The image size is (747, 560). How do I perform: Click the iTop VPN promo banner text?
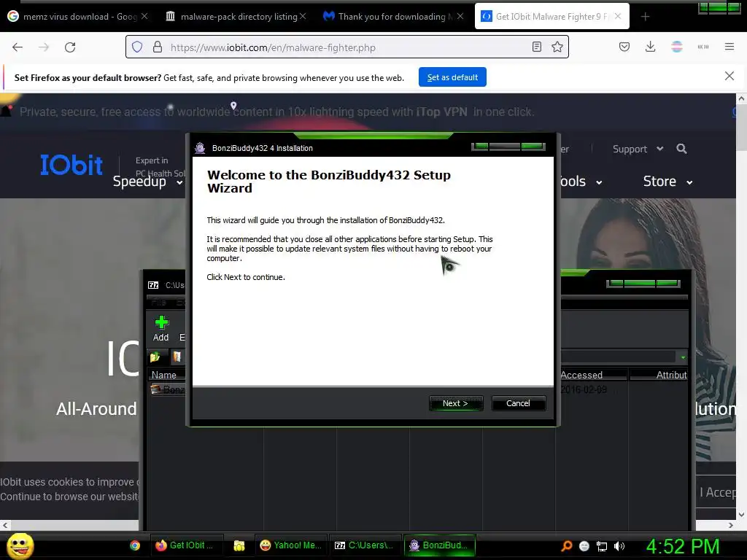tap(276, 112)
